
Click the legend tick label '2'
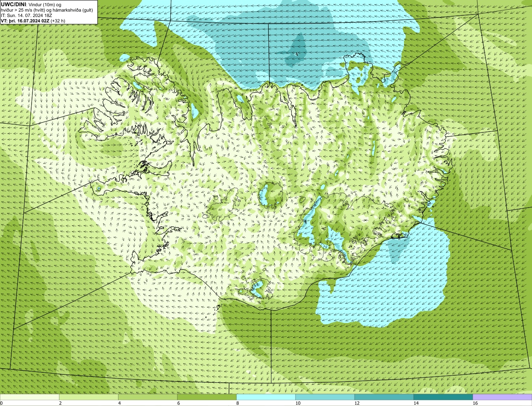click(x=60, y=403)
